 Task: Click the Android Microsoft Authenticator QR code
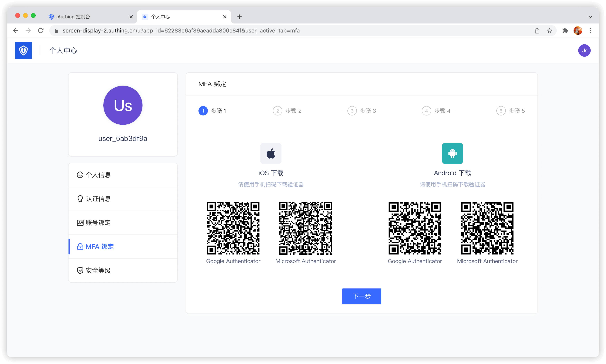click(x=487, y=228)
